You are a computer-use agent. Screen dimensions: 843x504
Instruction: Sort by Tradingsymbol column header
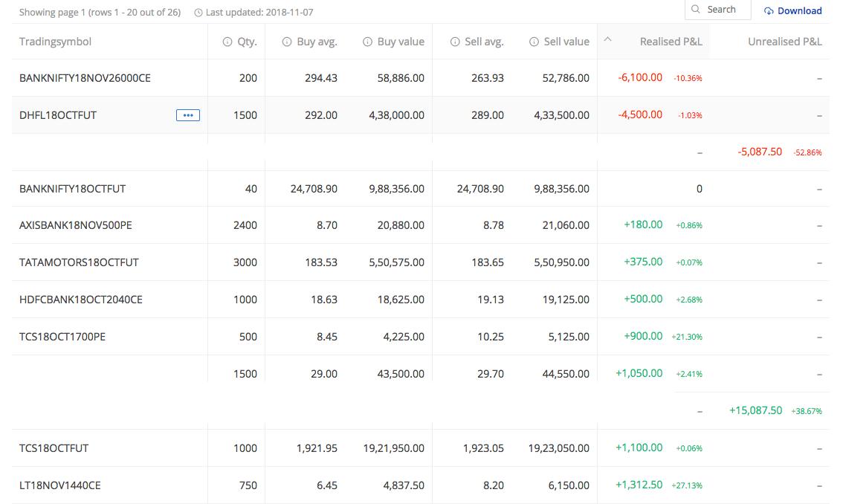(55, 42)
